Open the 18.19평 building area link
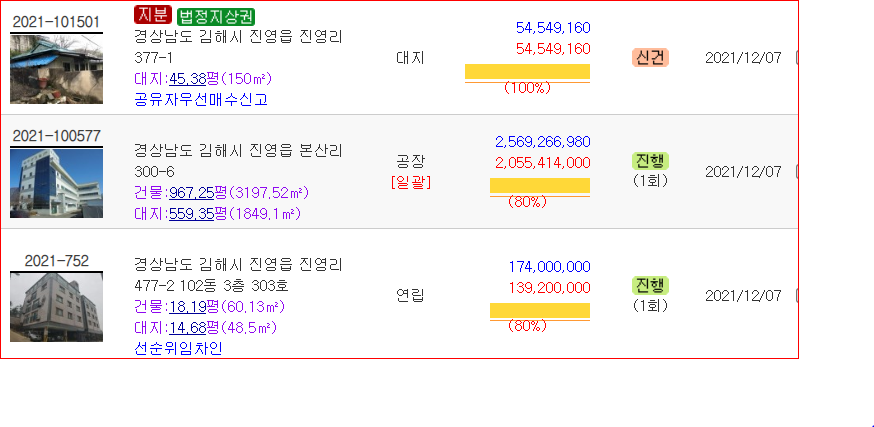Viewport: 874px width, 427px height. click(x=187, y=307)
